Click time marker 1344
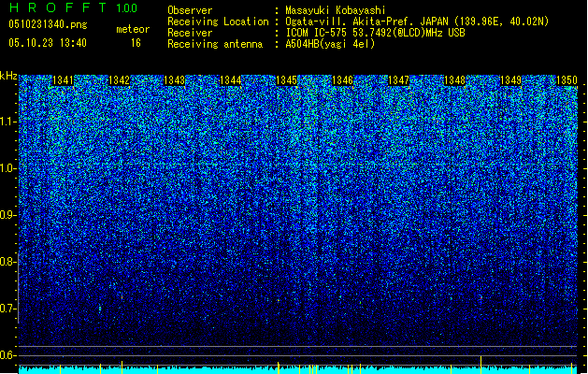Image resolution: width=588 pixels, height=374 pixels. [x=230, y=80]
